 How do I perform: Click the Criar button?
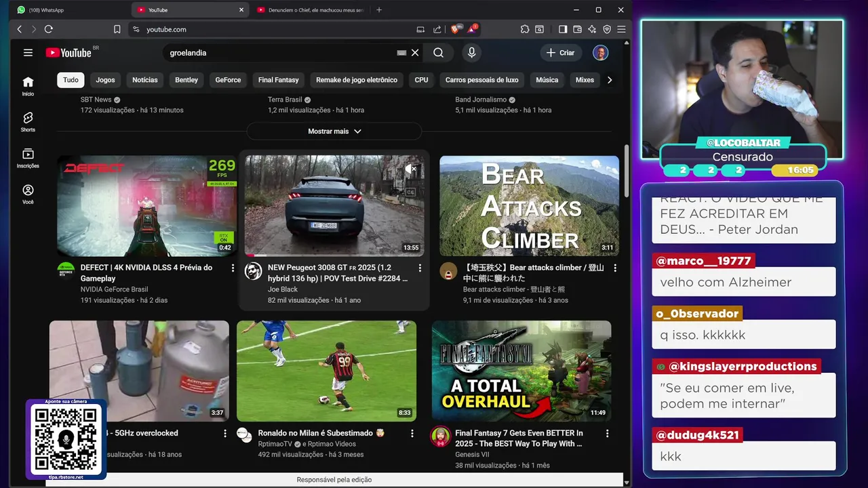click(560, 53)
